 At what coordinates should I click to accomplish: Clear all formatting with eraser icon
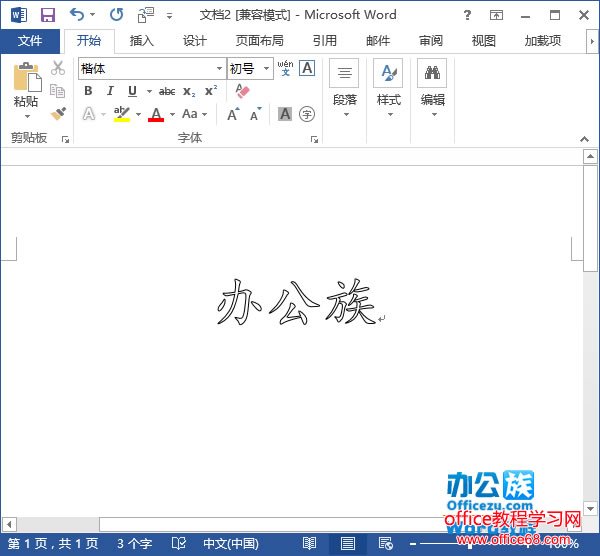point(242,91)
